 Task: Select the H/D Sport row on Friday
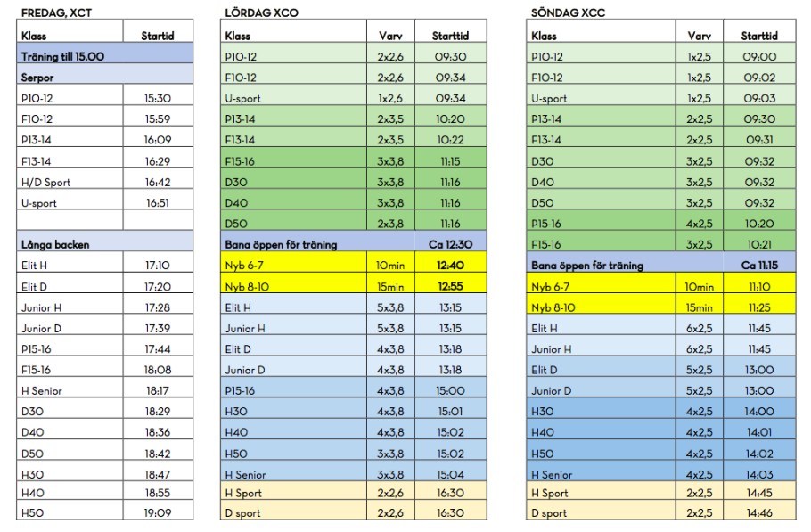(104, 178)
